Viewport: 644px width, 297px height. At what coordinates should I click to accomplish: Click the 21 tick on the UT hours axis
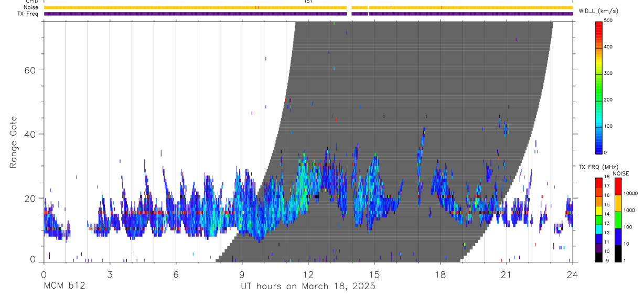[507, 274]
